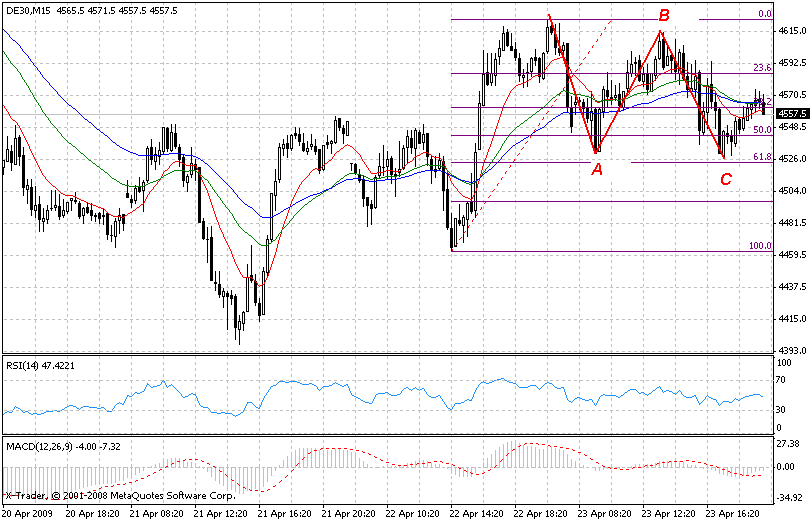Click the 22 Apr 18:20 time label
Screen dimensions: 811x521
(541, 514)
